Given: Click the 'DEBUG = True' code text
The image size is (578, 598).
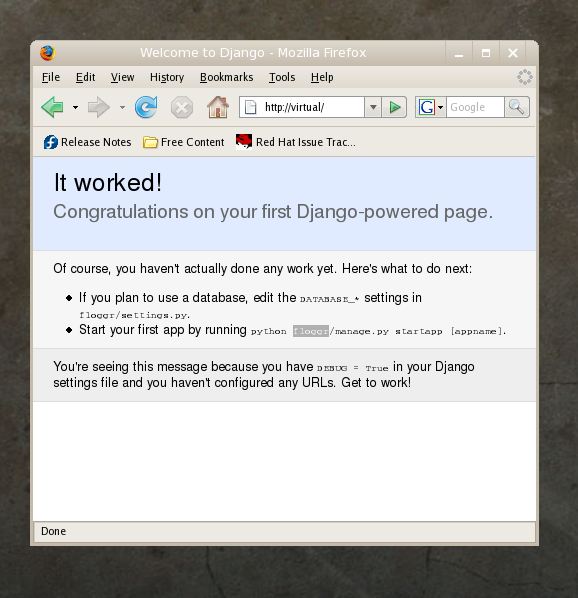Looking at the screenshot, I should click(353, 368).
